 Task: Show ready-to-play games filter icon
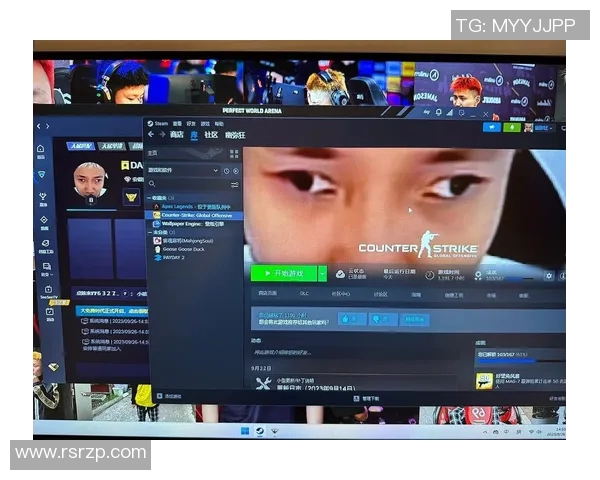(x=236, y=171)
